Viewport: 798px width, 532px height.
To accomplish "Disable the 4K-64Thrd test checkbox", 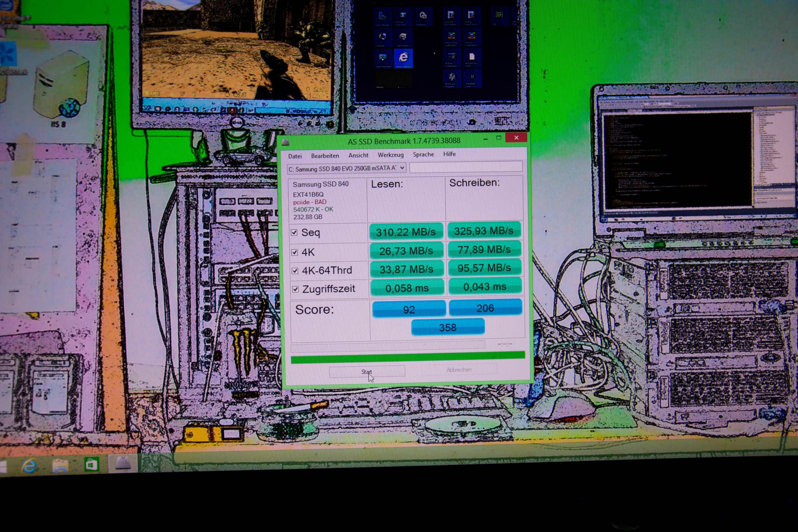I will [x=295, y=271].
